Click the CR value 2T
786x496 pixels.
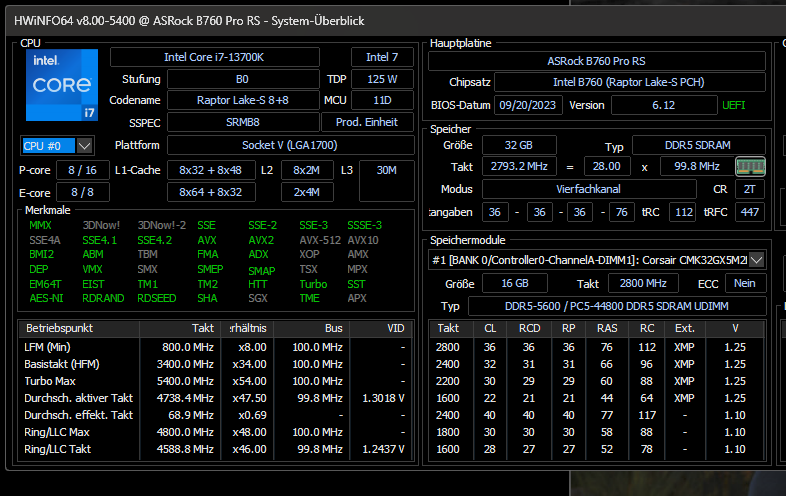click(x=750, y=190)
